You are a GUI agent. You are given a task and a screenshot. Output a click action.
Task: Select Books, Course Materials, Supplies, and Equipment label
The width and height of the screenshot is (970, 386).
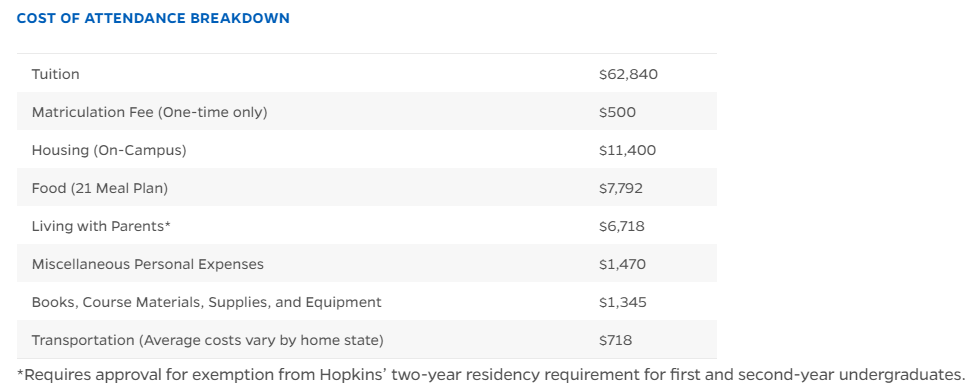pos(207,302)
